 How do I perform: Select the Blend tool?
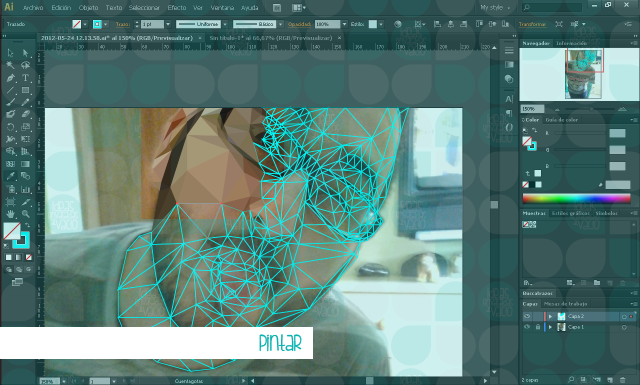(x=25, y=176)
